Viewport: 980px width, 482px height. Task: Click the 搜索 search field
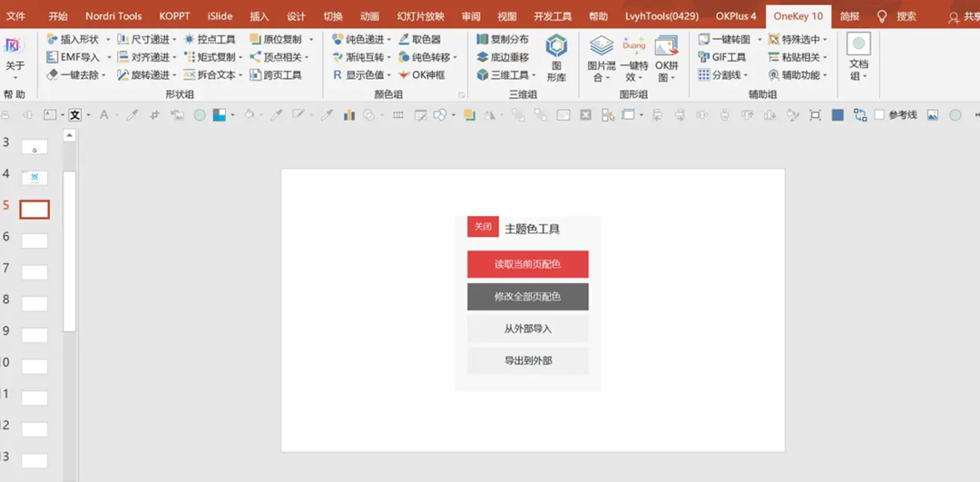click(x=906, y=16)
